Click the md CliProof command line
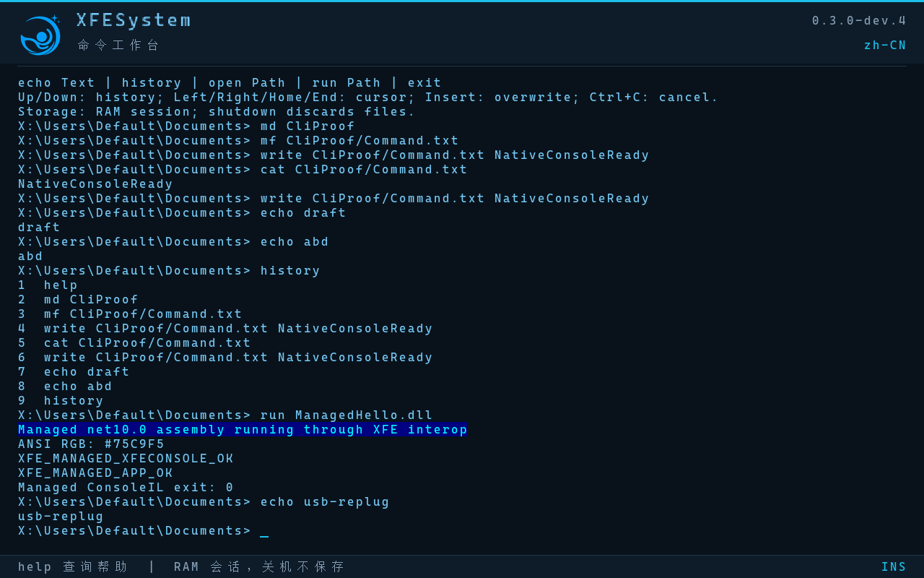Viewport: 924px width, 578px height. click(x=186, y=126)
